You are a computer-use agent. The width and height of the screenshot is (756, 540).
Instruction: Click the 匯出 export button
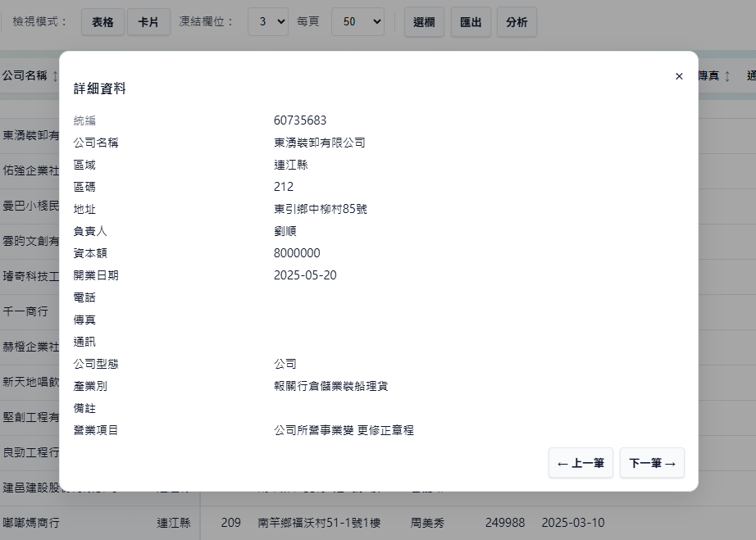471,22
